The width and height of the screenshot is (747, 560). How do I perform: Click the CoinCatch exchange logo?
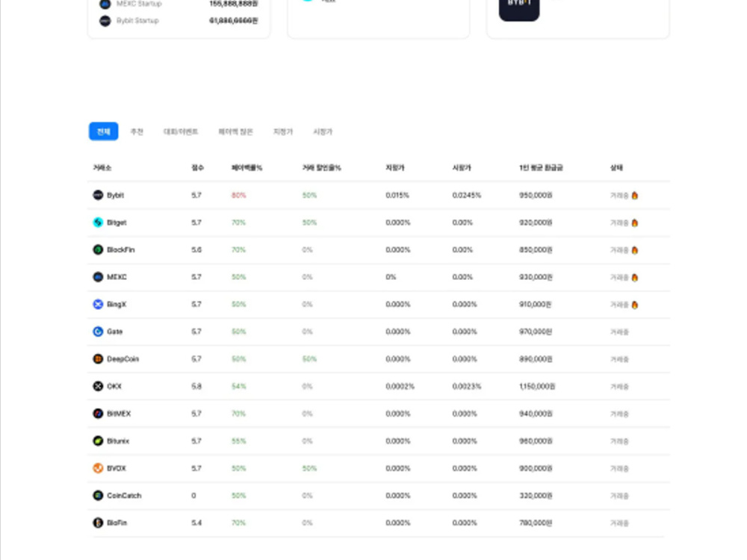[98, 496]
